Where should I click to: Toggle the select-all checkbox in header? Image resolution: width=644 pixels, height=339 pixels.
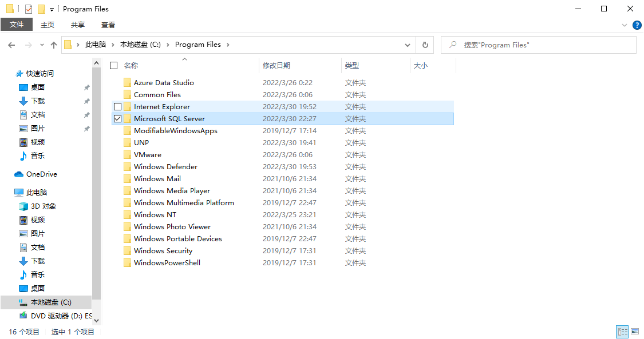tap(114, 65)
